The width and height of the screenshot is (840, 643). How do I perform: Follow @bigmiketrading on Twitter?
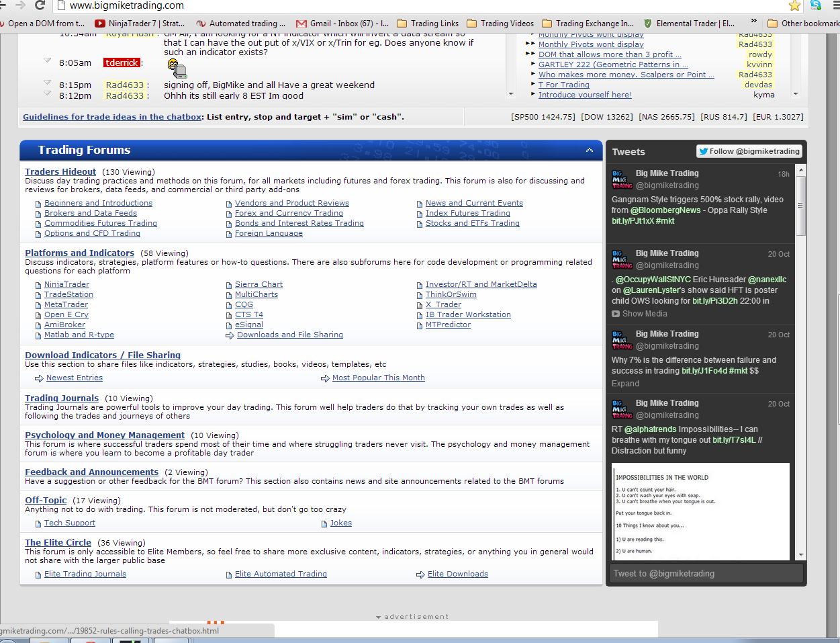[749, 151]
